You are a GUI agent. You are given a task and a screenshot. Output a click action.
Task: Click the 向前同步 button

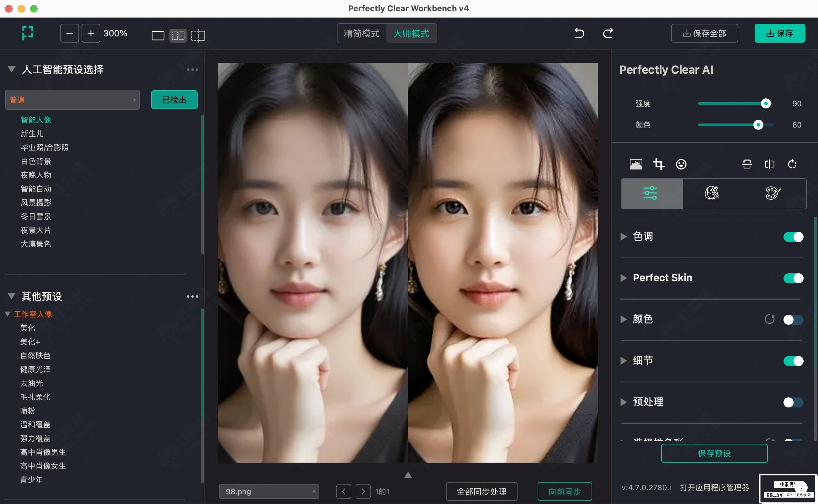[565, 491]
